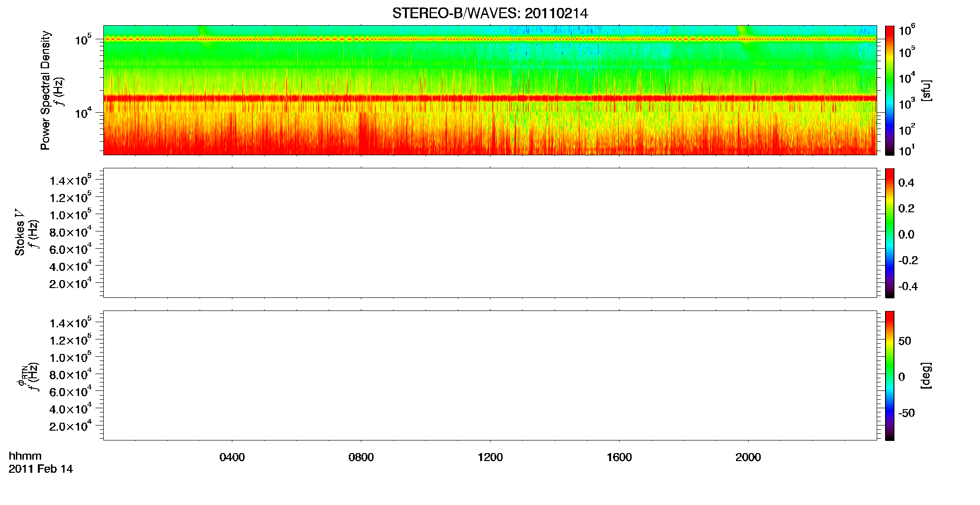Click the 1600 time axis label
This screenshot has width=980, height=505.
coord(619,457)
